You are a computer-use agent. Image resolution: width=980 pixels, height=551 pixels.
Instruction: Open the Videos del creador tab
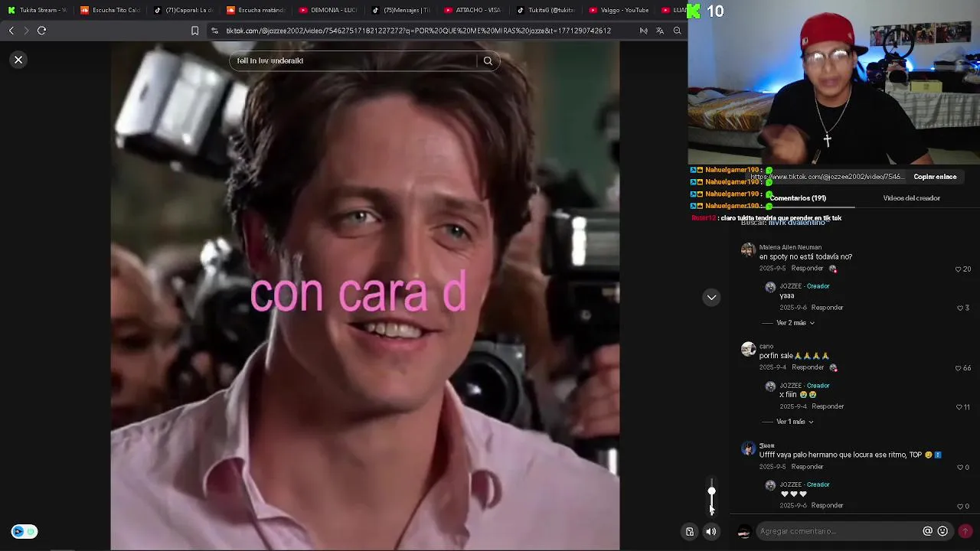(911, 198)
